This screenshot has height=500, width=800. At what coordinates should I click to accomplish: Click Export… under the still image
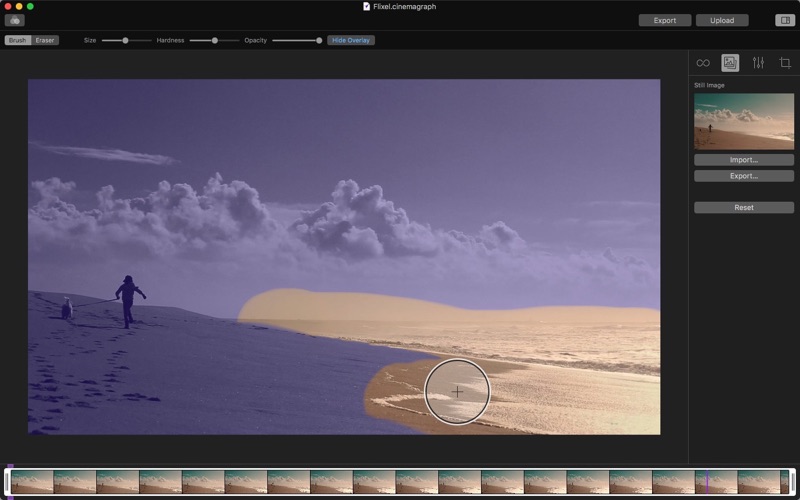point(744,176)
